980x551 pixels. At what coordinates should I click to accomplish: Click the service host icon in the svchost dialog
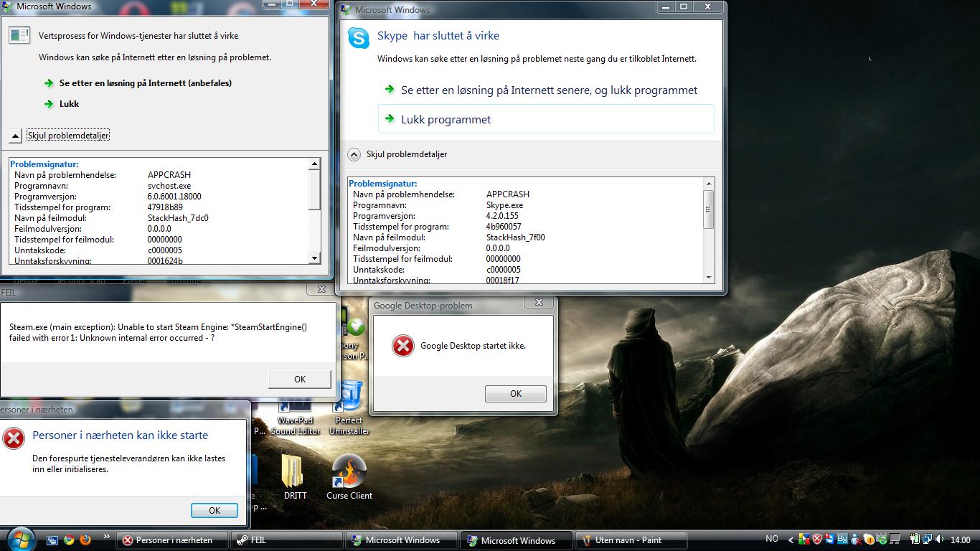(19, 36)
